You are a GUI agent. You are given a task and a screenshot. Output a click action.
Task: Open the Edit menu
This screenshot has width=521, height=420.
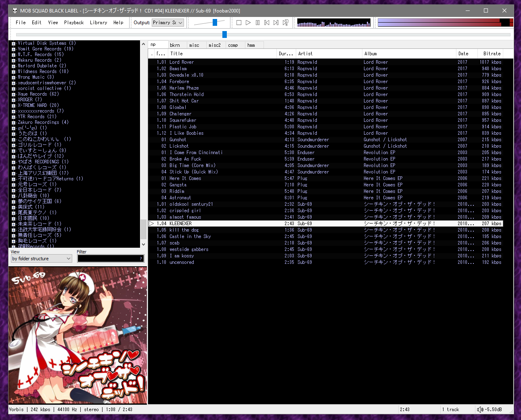pyautogui.click(x=37, y=23)
